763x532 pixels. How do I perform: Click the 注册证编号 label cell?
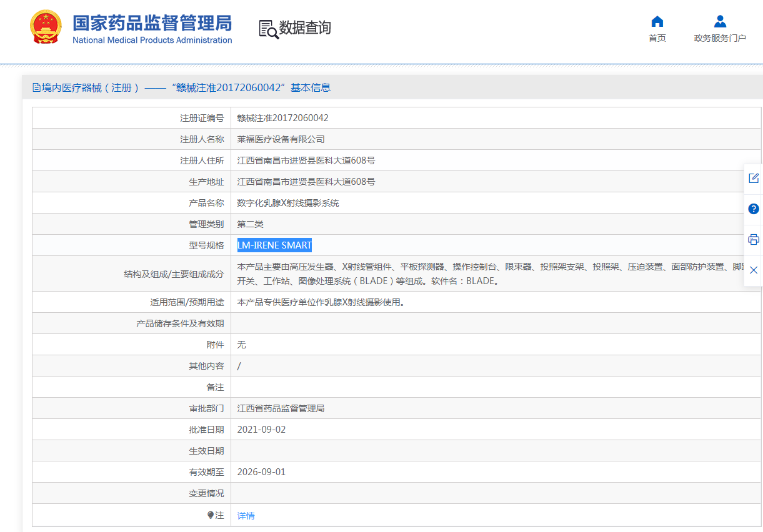tap(132, 118)
